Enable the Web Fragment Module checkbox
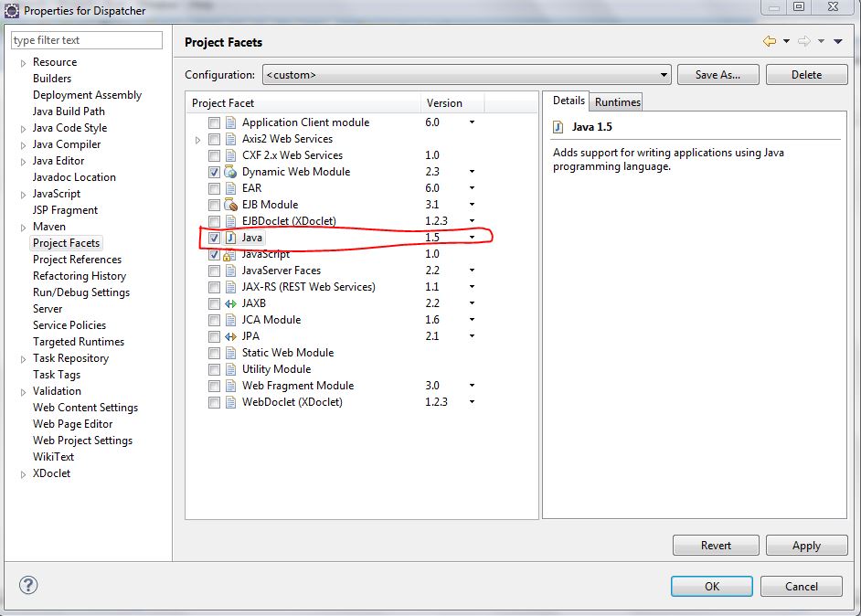The width and height of the screenshot is (861, 616). (x=214, y=386)
